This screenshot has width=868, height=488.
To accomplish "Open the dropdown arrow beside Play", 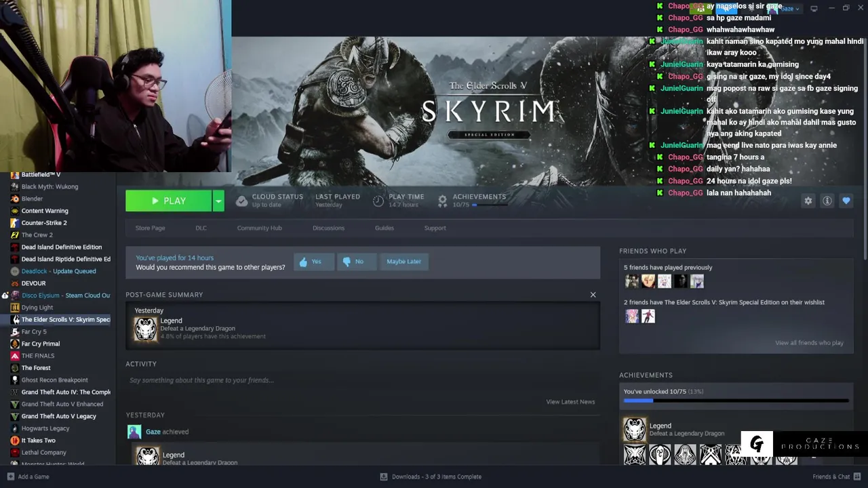I will click(218, 201).
